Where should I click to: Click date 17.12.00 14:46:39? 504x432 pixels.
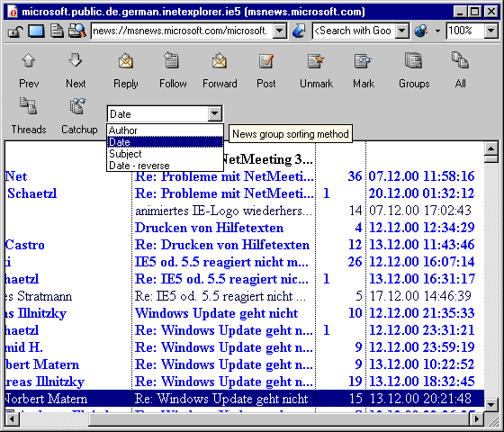click(x=420, y=296)
